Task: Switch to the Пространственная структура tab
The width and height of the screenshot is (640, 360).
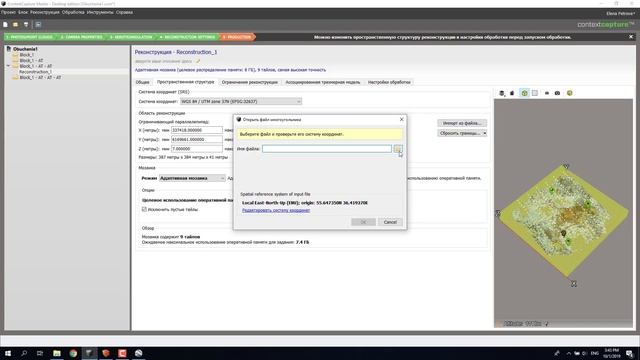Action: (x=185, y=82)
